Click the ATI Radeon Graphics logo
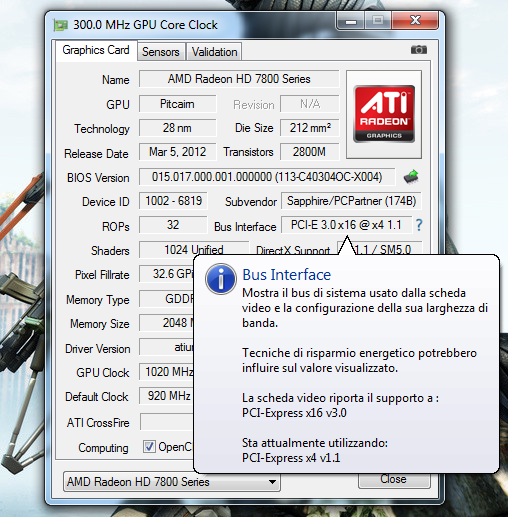Image resolution: width=513 pixels, height=524 pixels. [x=384, y=114]
